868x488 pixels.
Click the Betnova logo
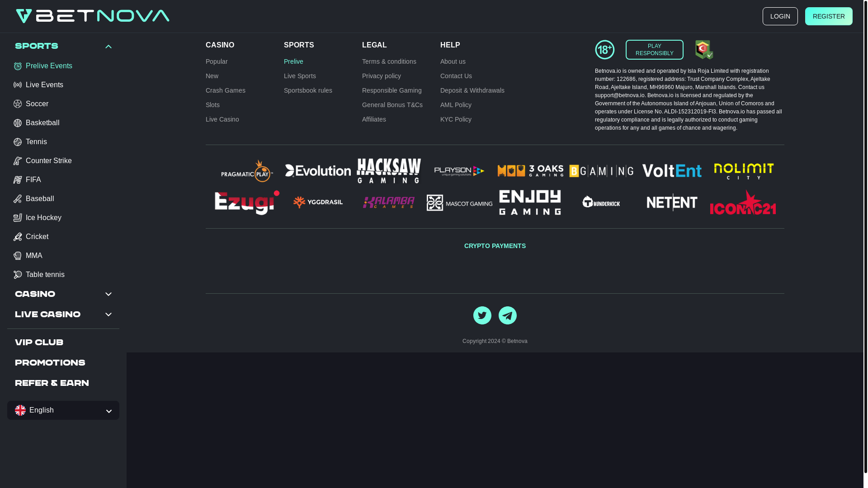pyautogui.click(x=93, y=16)
